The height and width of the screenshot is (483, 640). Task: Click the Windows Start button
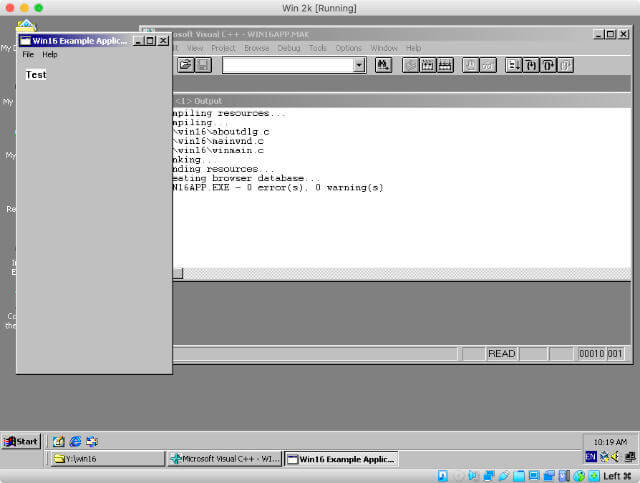[x=21, y=441]
